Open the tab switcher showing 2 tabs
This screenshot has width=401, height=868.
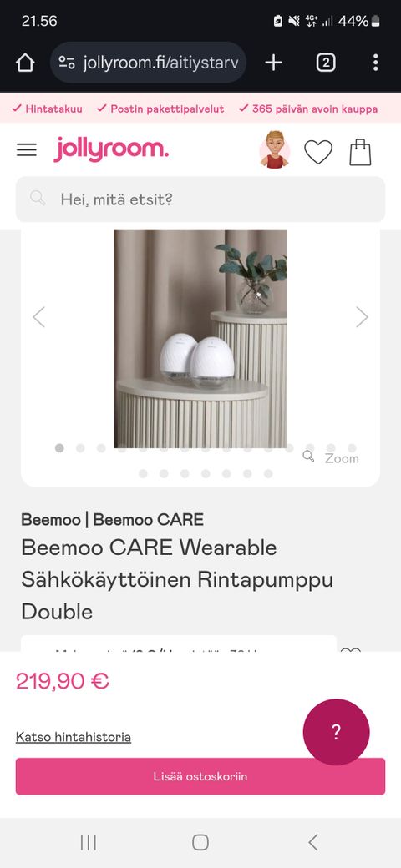click(326, 63)
